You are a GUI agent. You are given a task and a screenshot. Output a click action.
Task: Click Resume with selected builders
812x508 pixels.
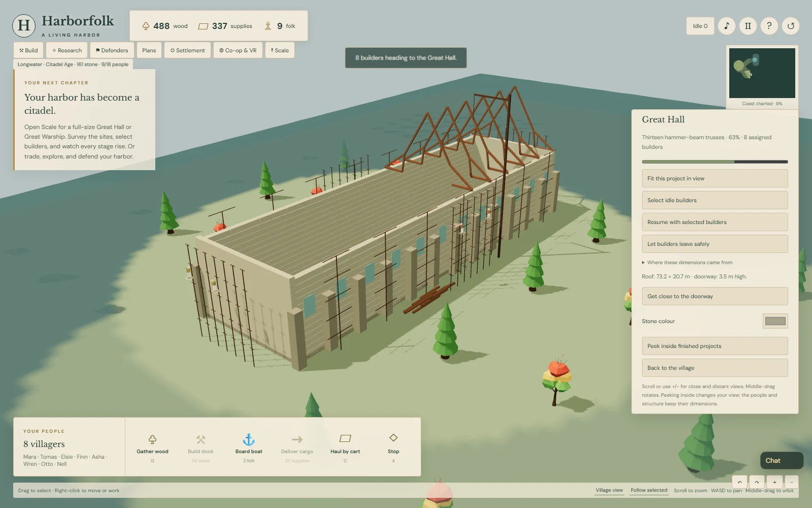point(715,222)
